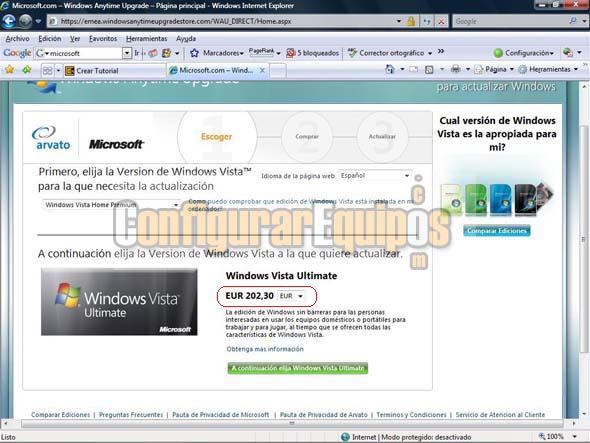Open the Herramientas menu in menu bar

146,38
